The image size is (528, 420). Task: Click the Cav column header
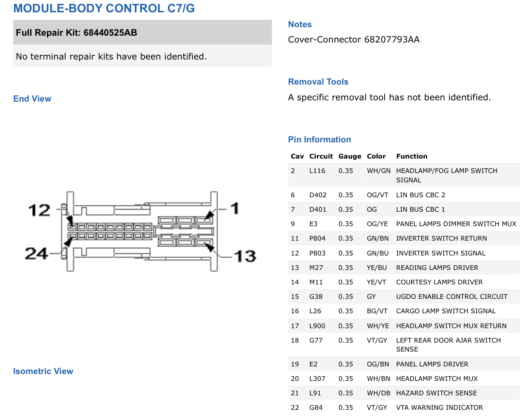tap(297, 156)
